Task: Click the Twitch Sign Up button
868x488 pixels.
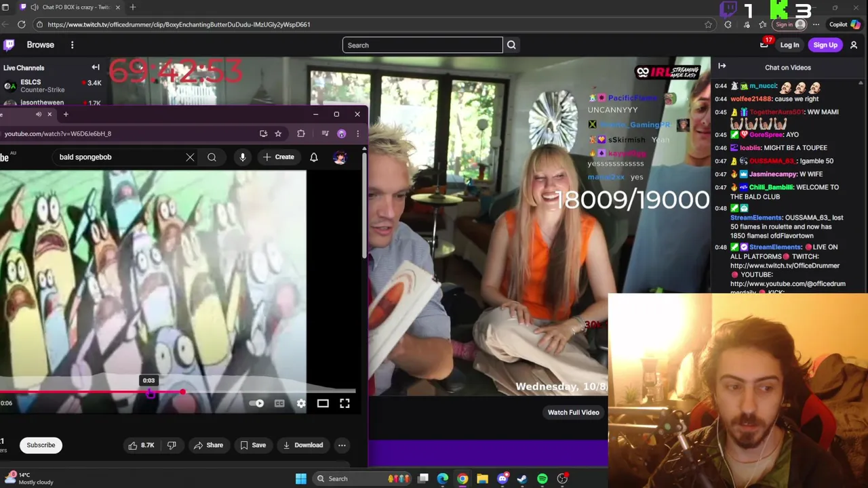Action: point(825,45)
